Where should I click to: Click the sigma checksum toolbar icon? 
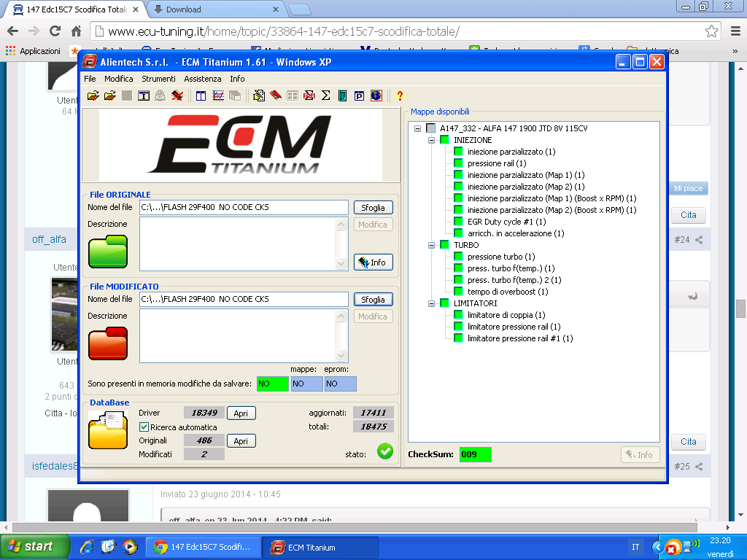pos(325,96)
